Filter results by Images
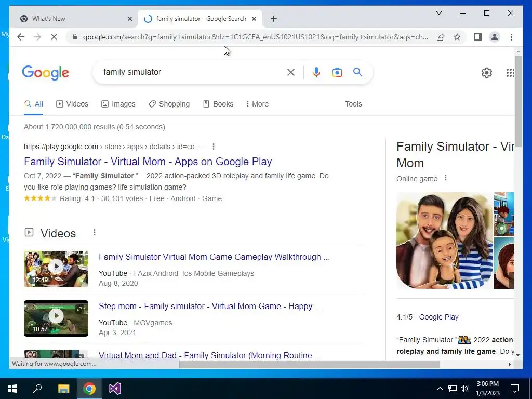This screenshot has width=532, height=399. [118, 104]
